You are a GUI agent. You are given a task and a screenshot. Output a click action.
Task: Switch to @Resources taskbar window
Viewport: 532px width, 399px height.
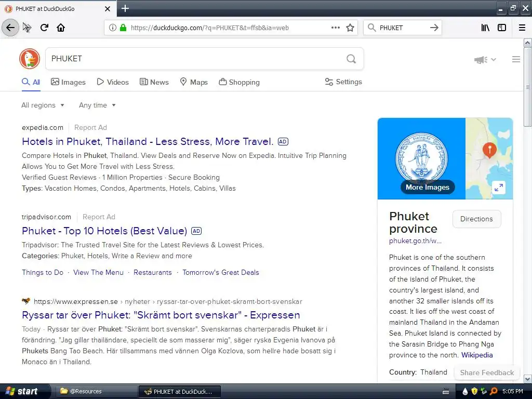[96, 391]
